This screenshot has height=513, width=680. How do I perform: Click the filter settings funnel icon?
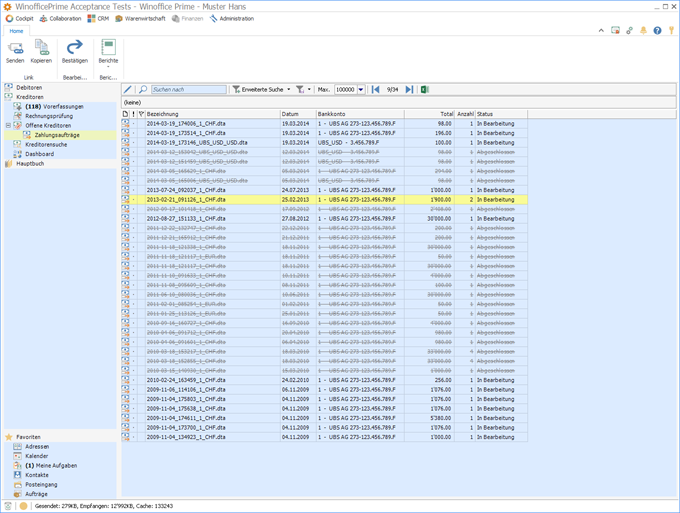coord(300,89)
